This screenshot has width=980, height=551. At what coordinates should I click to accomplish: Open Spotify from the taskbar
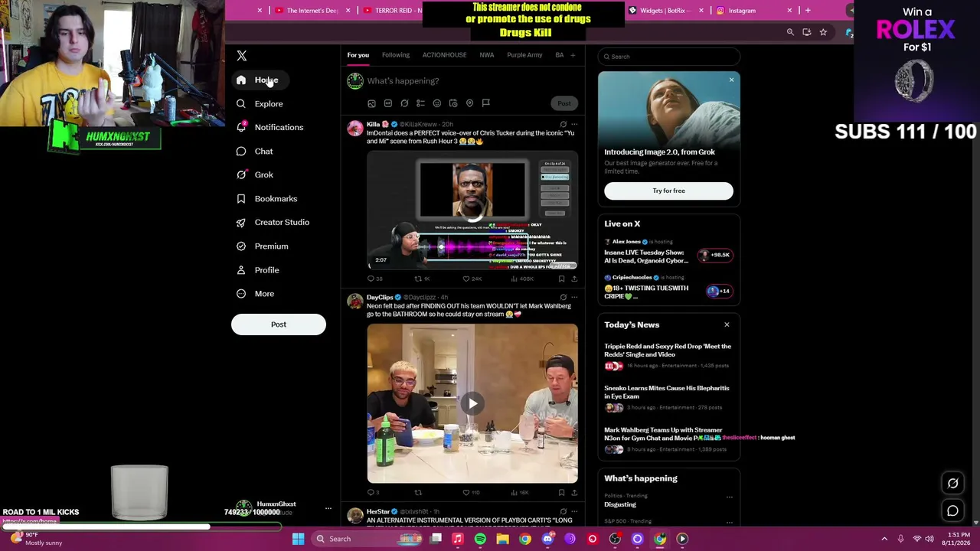(x=480, y=539)
